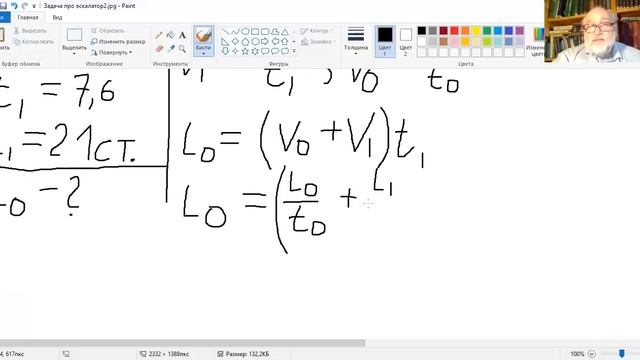
Task: Select the Pencil tool
Action: pos(159,36)
